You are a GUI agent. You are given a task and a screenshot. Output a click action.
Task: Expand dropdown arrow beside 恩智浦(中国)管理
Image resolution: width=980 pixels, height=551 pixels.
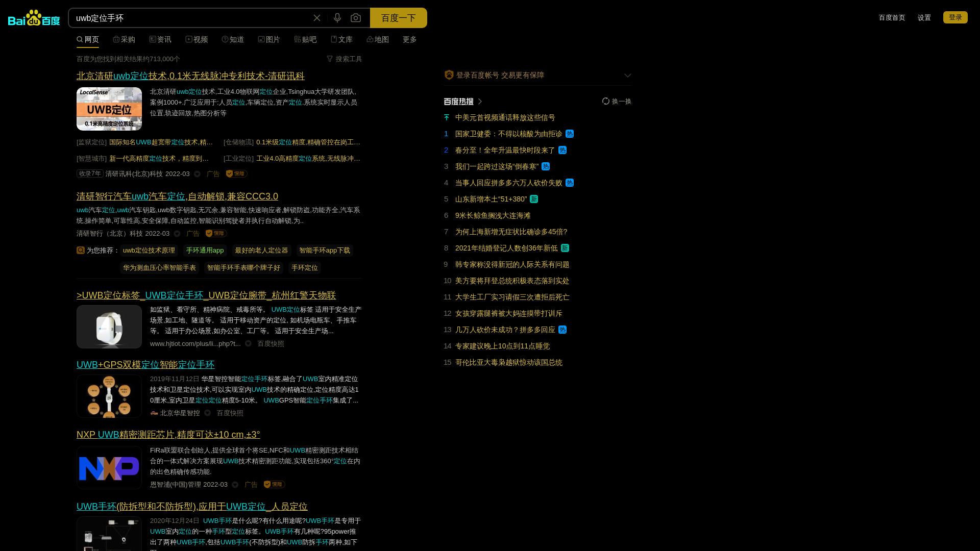235,485
